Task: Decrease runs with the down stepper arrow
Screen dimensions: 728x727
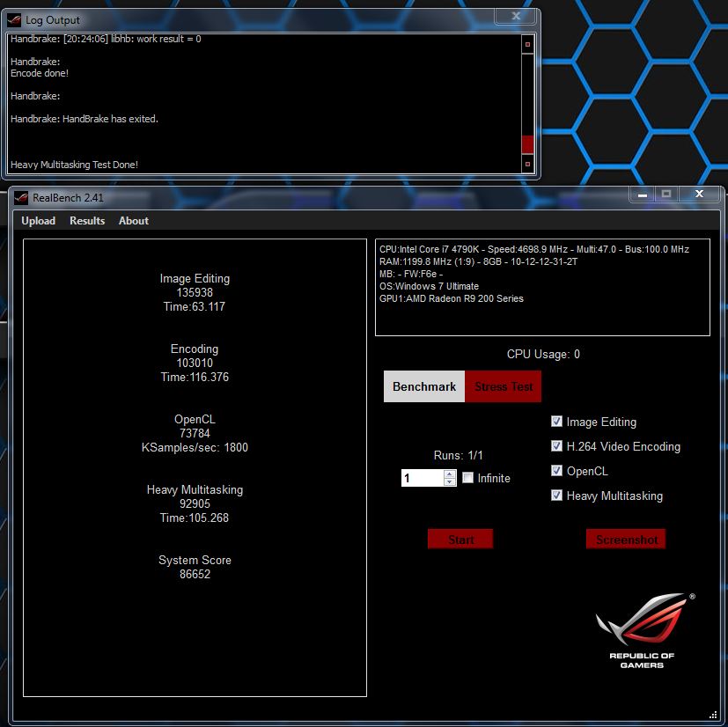Action: tap(450, 482)
